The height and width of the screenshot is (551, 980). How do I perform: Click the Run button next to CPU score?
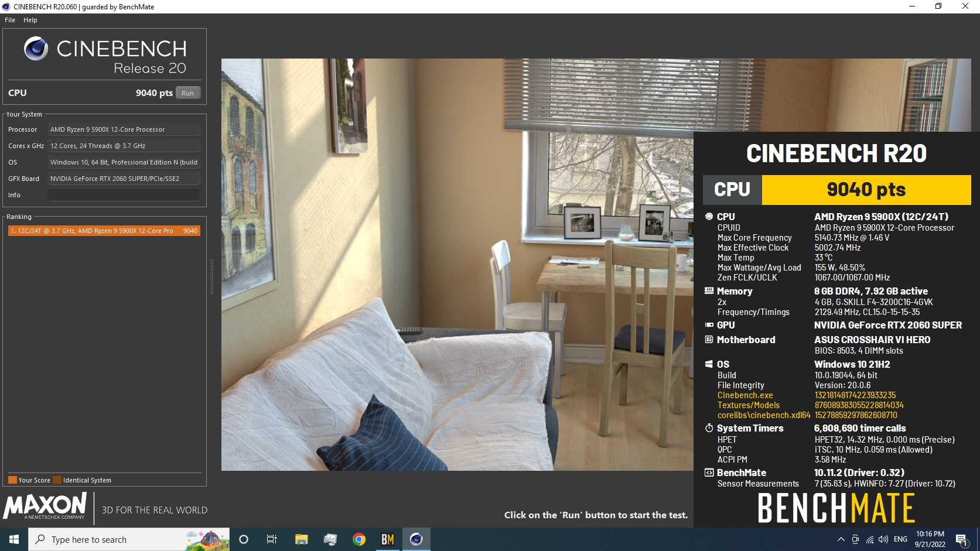188,93
